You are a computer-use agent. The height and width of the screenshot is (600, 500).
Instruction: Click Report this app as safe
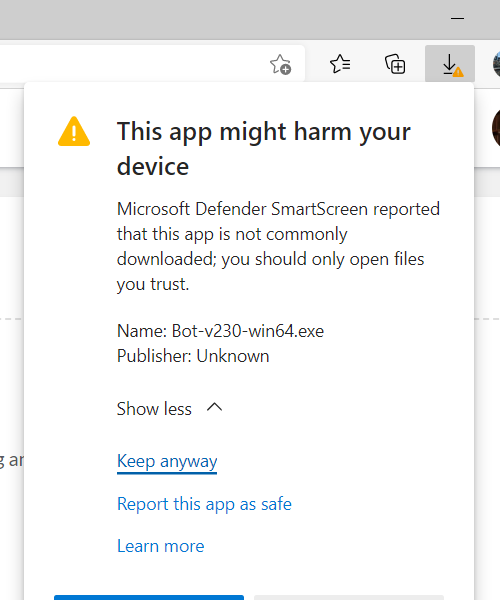click(204, 504)
